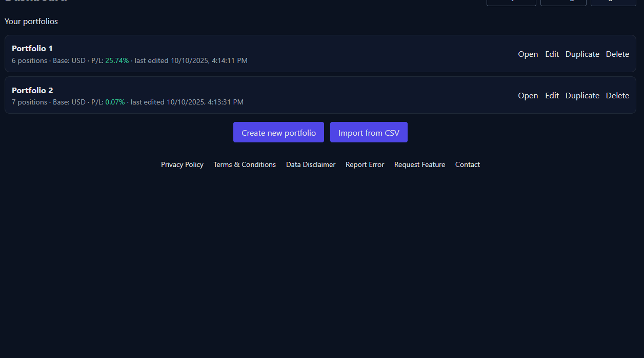Click the first top-right header button
Viewport: 644px width, 358px height.
(x=511, y=1)
